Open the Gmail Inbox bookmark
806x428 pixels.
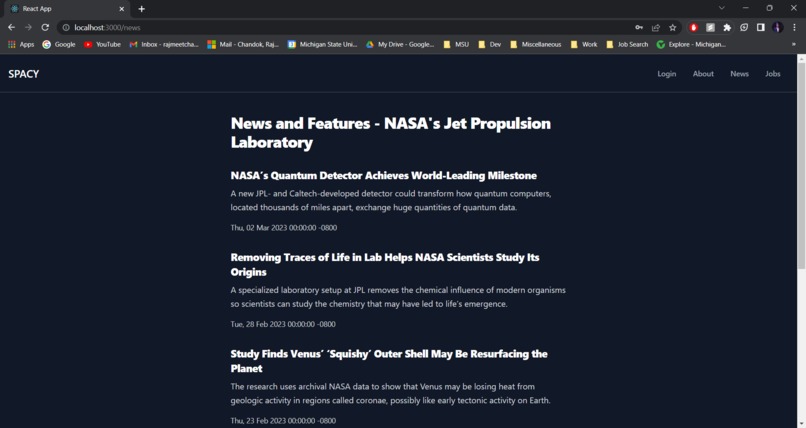click(x=164, y=45)
